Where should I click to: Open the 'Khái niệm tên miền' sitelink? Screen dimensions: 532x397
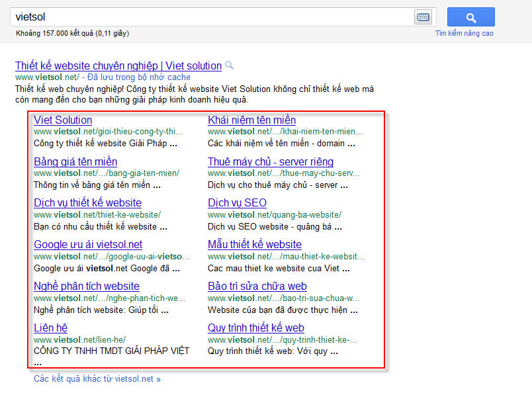[x=251, y=120]
